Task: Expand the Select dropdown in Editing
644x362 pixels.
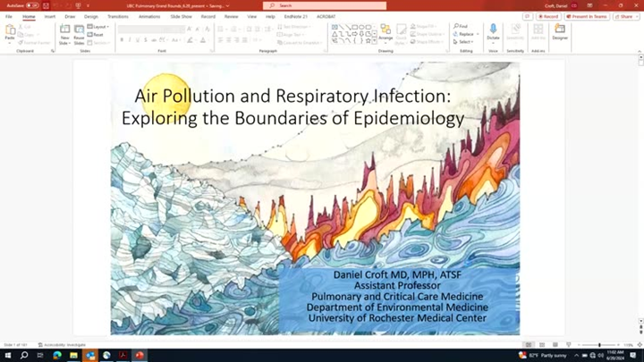Action: click(463, 42)
